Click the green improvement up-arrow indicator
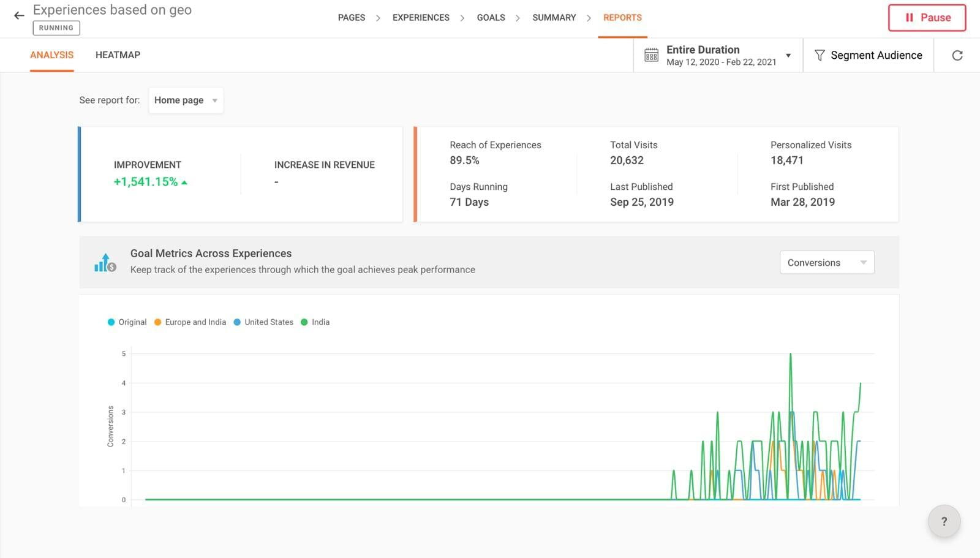Screen dimensions: 980x558 click(184, 183)
